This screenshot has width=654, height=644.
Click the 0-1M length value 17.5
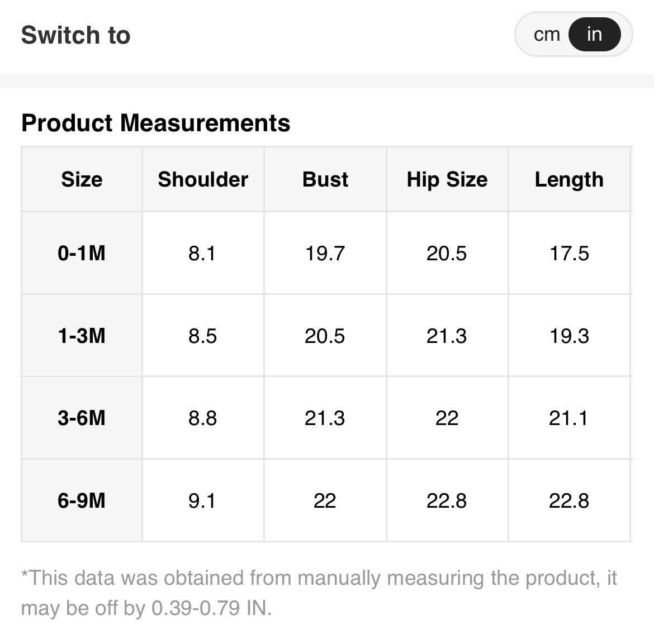coord(569,253)
